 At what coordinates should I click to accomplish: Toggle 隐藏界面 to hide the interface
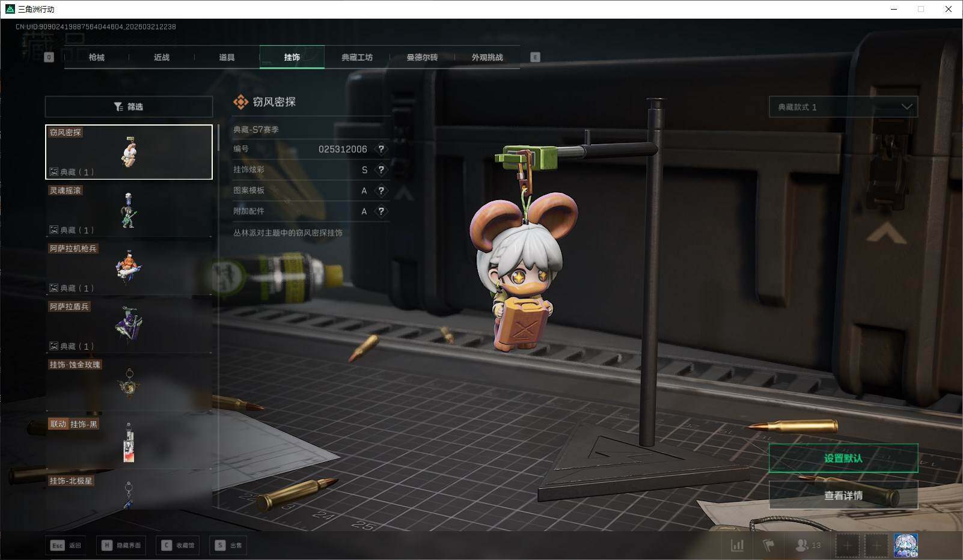coord(122,545)
